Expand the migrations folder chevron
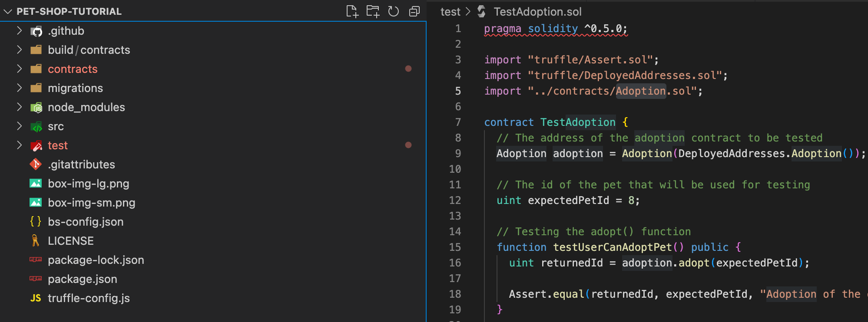 click(x=19, y=88)
